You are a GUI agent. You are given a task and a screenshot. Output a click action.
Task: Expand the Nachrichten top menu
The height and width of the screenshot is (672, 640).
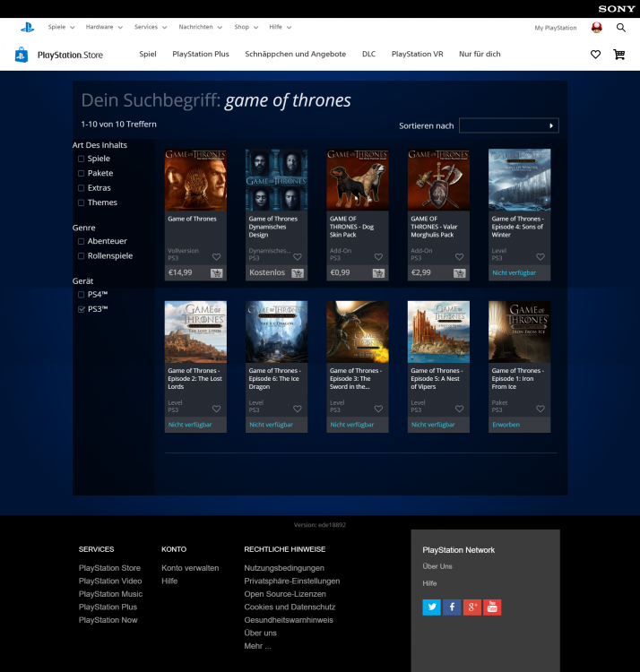coord(200,28)
